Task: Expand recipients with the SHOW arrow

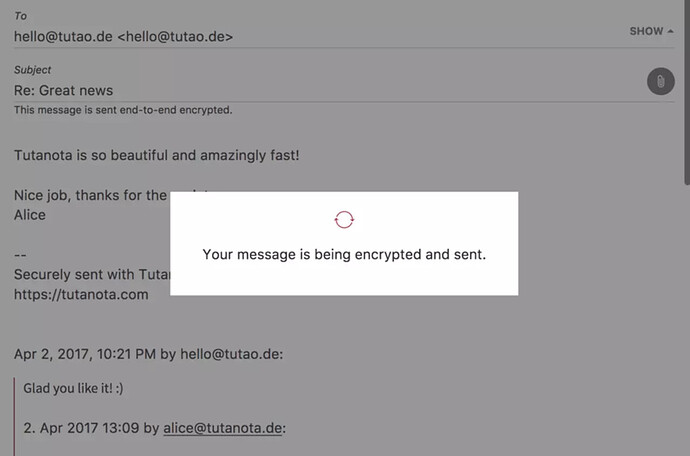Action: click(x=670, y=31)
